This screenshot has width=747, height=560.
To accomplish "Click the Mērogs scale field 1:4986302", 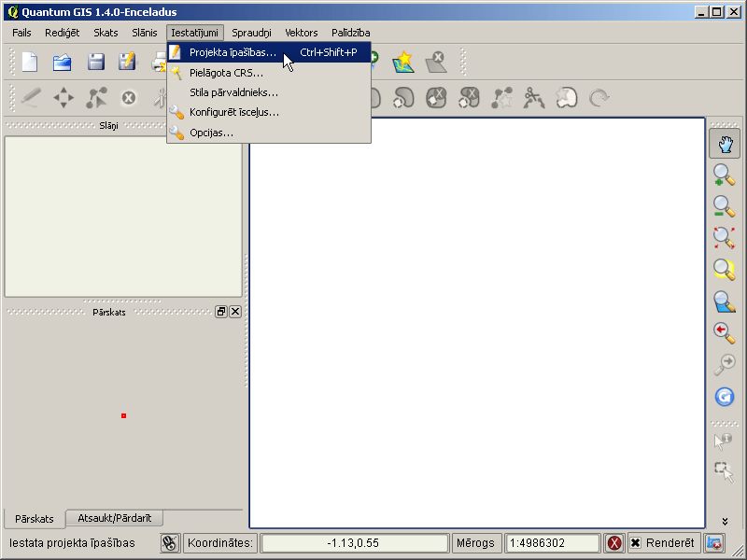I will tap(552, 543).
